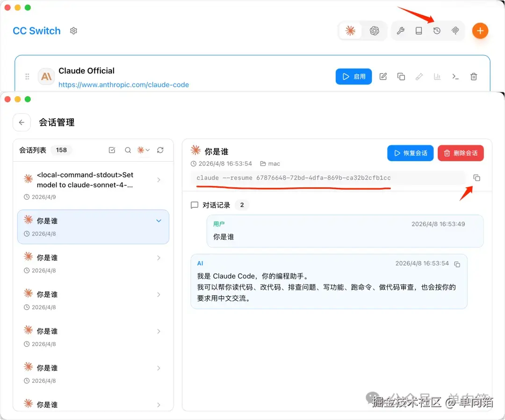
Task: Click the 会话管理 title
Action: click(x=57, y=122)
